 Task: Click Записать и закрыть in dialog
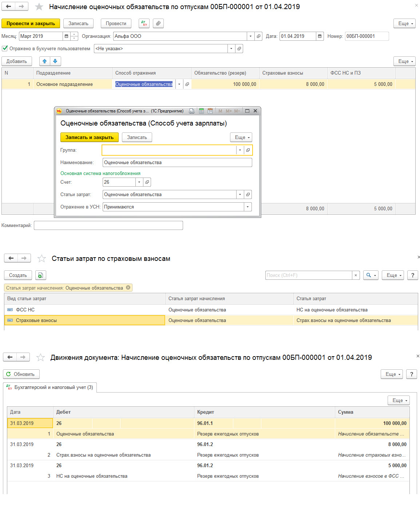[90, 137]
